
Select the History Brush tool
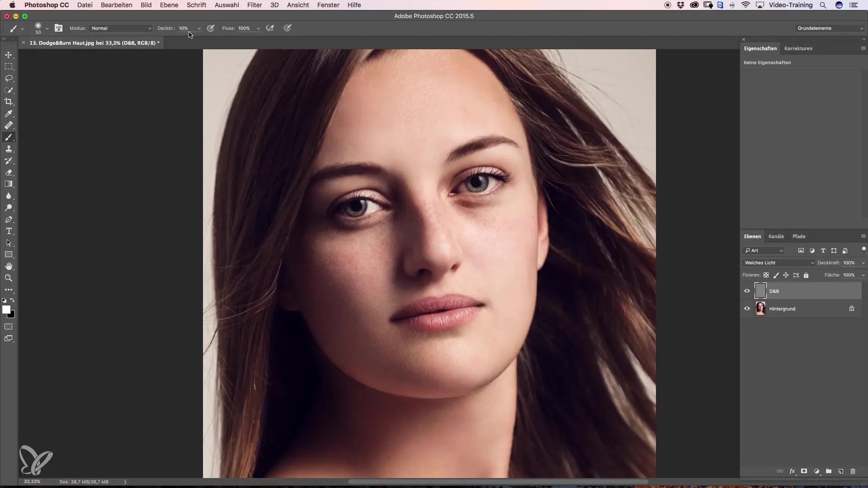pyautogui.click(x=9, y=161)
